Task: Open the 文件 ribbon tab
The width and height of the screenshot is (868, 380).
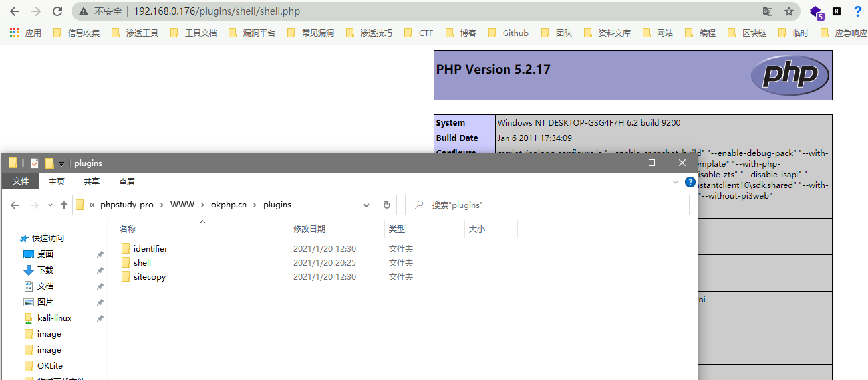Action: tap(21, 182)
